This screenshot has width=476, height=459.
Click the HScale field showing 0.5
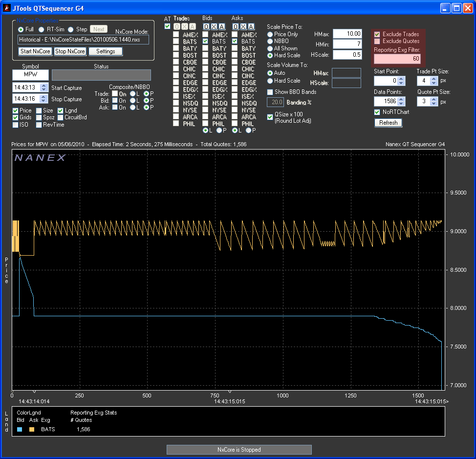[x=347, y=55]
